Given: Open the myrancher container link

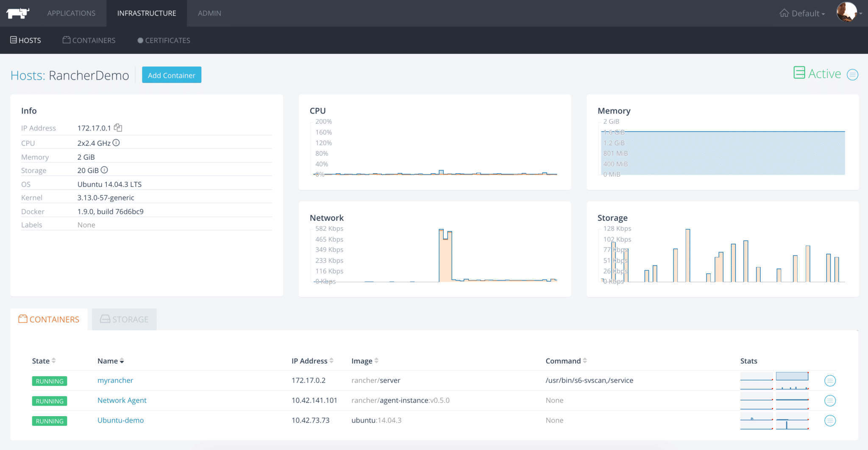Looking at the screenshot, I should click(x=115, y=380).
